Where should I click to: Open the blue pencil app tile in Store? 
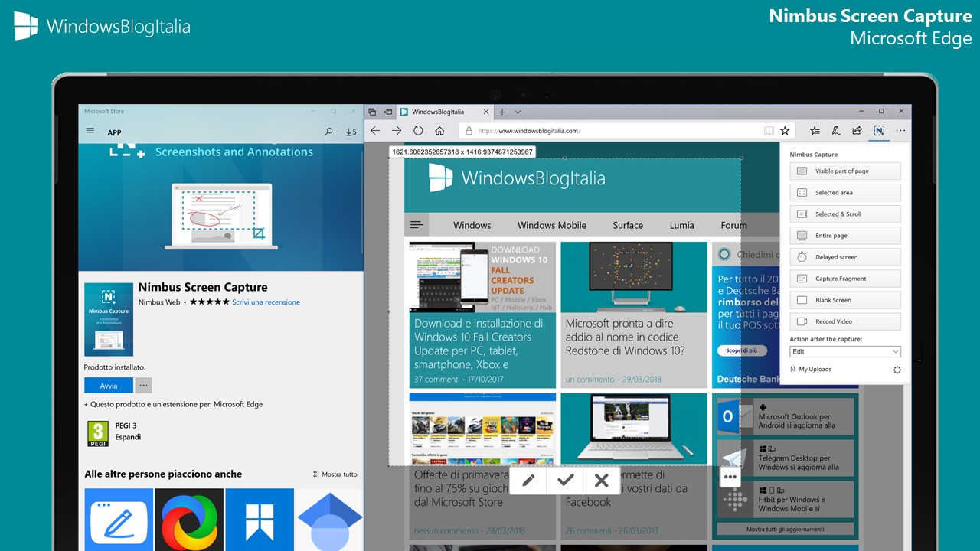tap(119, 520)
